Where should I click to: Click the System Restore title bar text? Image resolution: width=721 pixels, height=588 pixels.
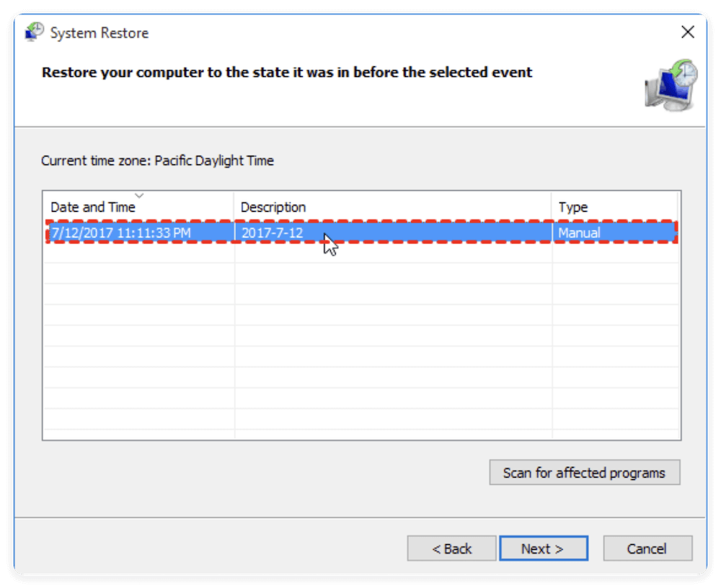99,33
